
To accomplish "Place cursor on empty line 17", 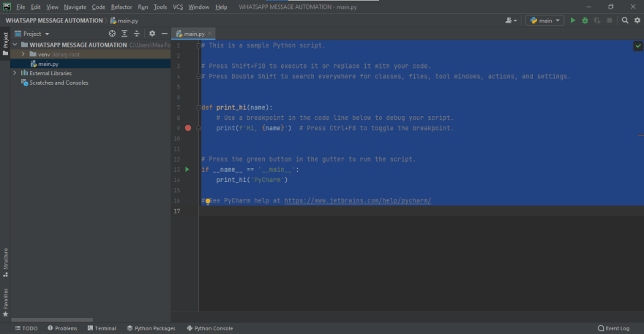I will 421,211.
